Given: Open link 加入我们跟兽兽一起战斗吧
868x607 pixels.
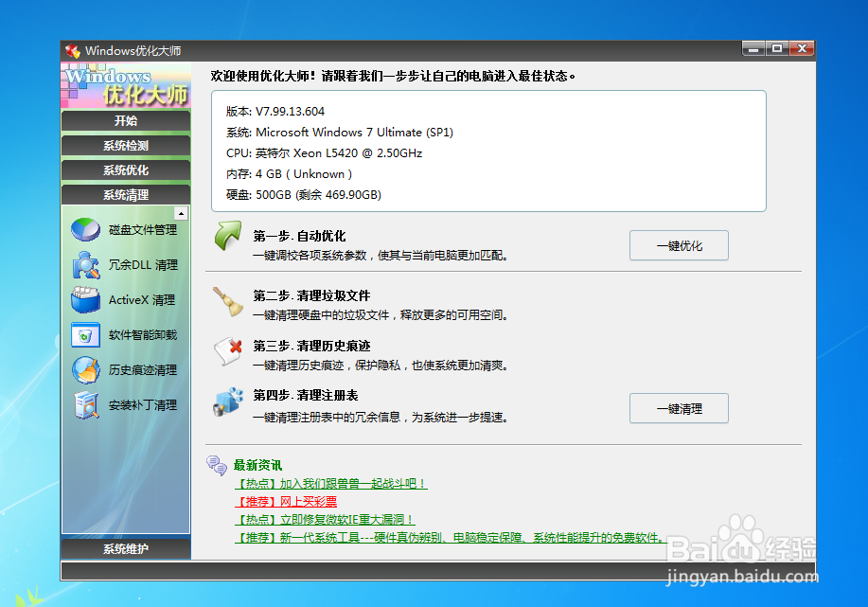Looking at the screenshot, I should [331, 484].
